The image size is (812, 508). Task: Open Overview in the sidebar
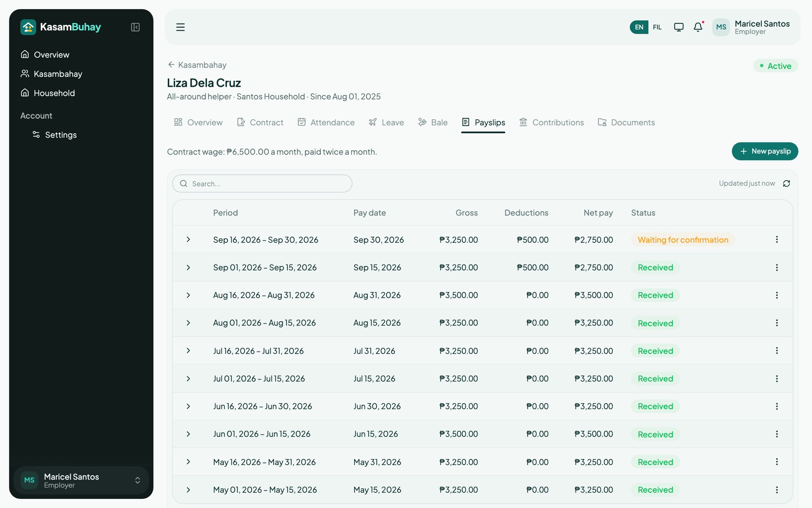[81, 55]
